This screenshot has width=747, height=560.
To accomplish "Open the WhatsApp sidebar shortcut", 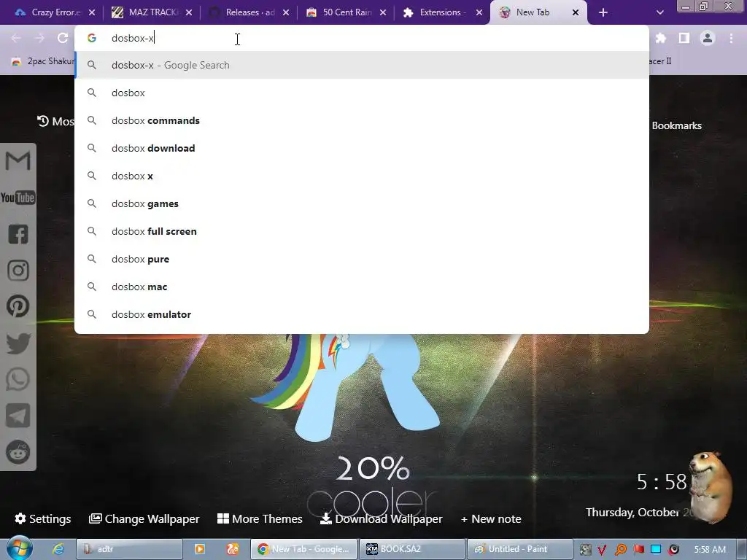I will (18, 379).
